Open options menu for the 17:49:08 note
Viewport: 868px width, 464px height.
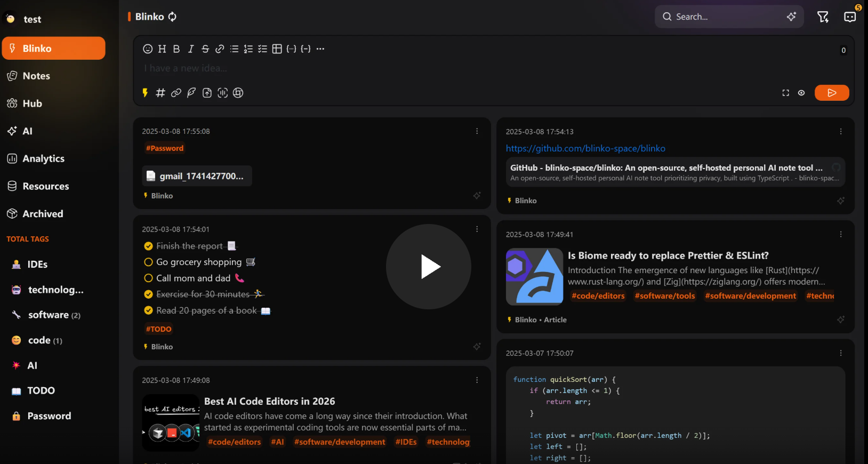click(477, 380)
